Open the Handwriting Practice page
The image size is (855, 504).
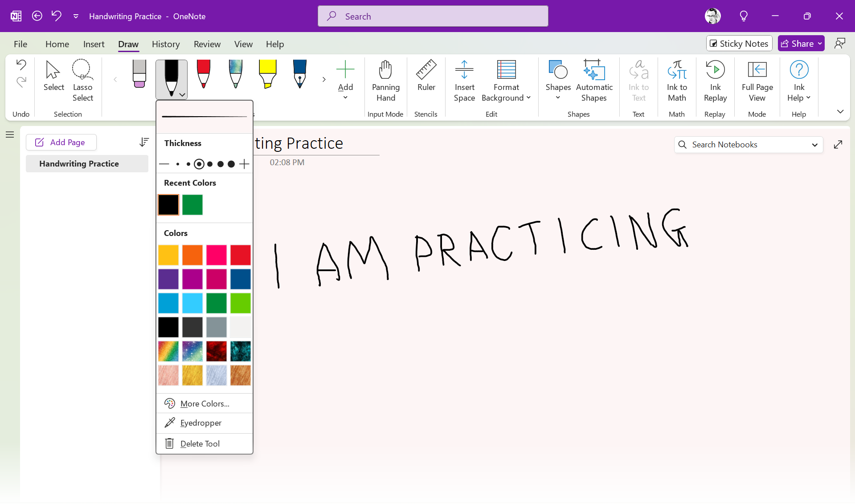[87, 163]
